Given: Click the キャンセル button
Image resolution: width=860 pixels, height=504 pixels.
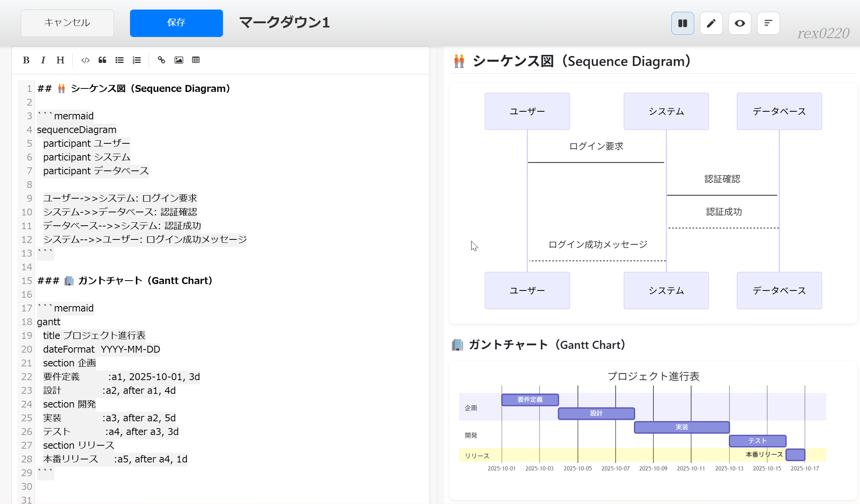Looking at the screenshot, I should pos(67,23).
